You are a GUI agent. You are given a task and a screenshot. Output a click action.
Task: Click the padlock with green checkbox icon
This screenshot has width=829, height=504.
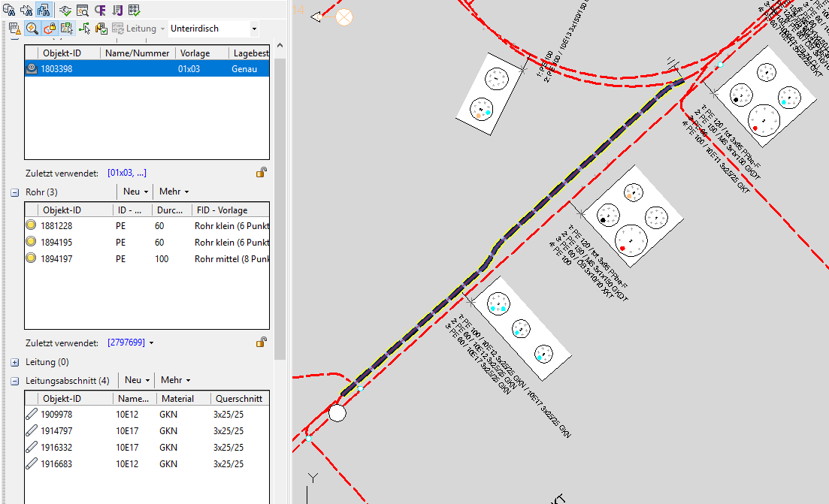click(101, 29)
